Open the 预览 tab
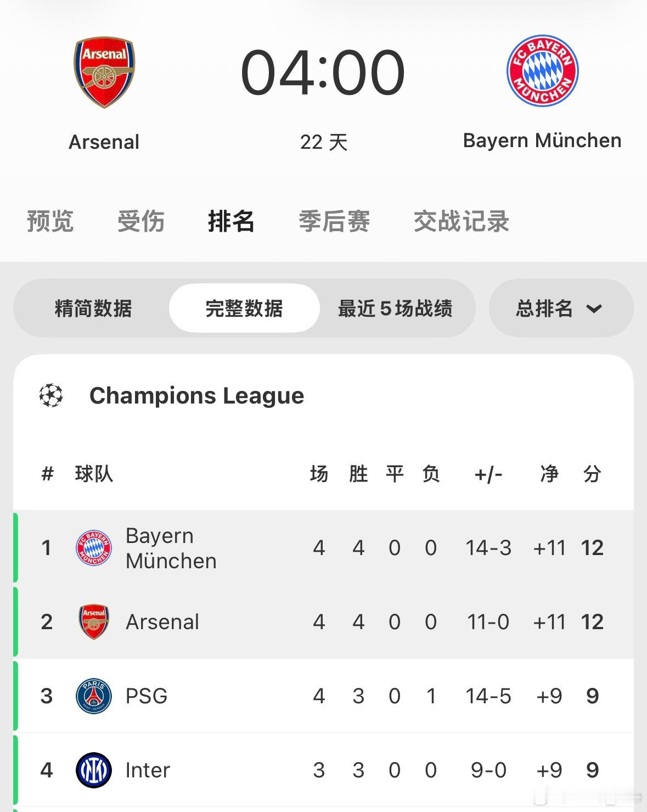647x812 pixels. 50,221
